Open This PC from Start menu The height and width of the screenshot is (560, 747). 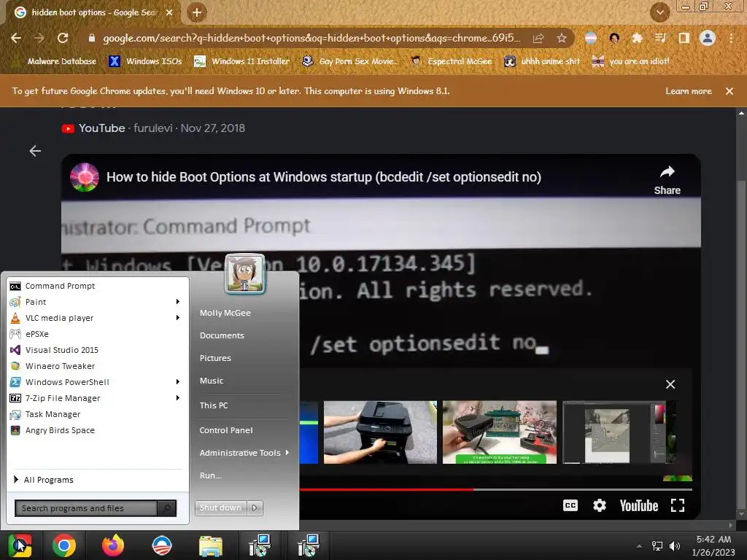tap(214, 405)
